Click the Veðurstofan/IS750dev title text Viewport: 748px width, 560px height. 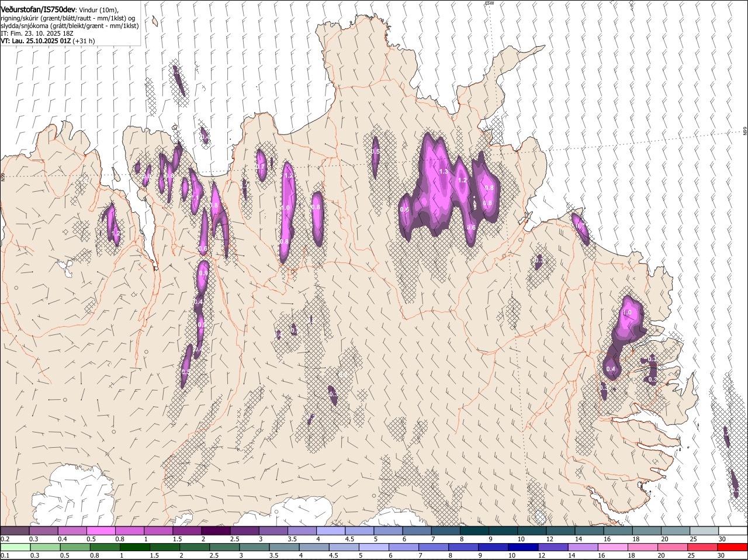click(x=38, y=10)
